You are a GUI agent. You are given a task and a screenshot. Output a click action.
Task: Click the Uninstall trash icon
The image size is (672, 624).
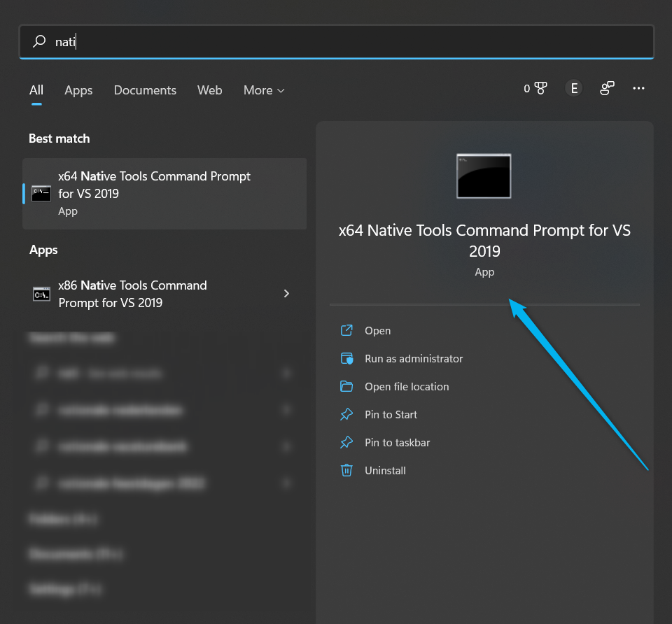tap(346, 470)
